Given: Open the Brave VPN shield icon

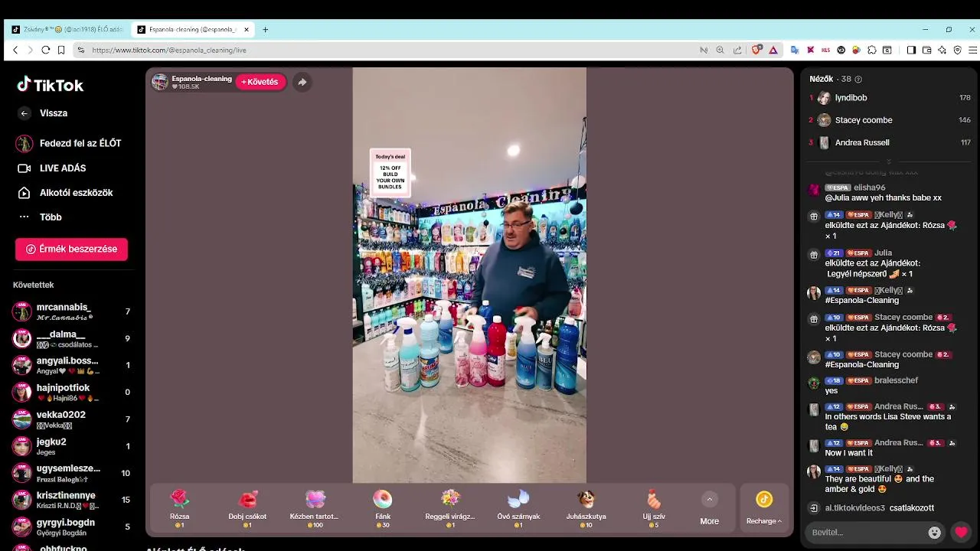Looking at the screenshot, I should pyautogui.click(x=958, y=50).
